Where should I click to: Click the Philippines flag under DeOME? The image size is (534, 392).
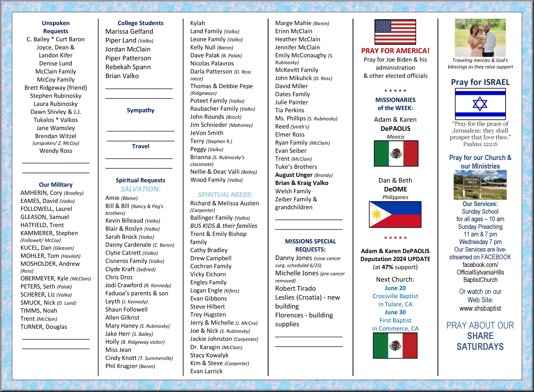[395, 214]
